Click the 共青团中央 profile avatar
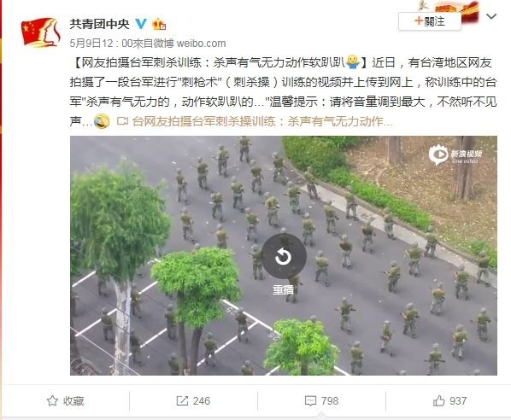The width and height of the screenshot is (511, 420). coord(41,32)
